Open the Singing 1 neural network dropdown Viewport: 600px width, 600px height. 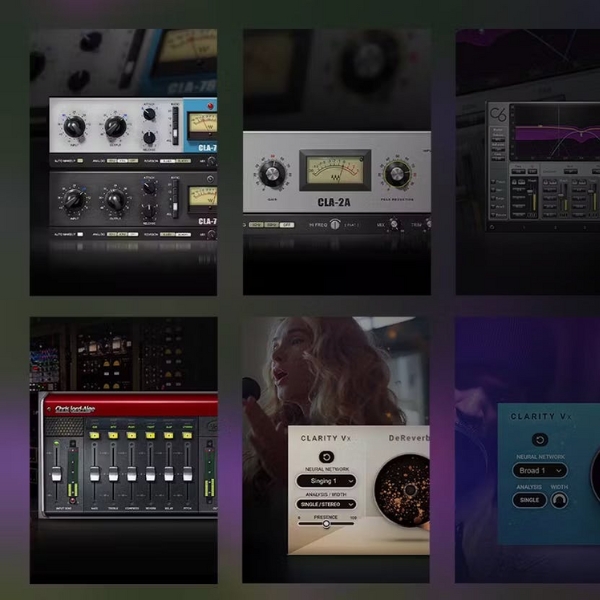tap(326, 481)
